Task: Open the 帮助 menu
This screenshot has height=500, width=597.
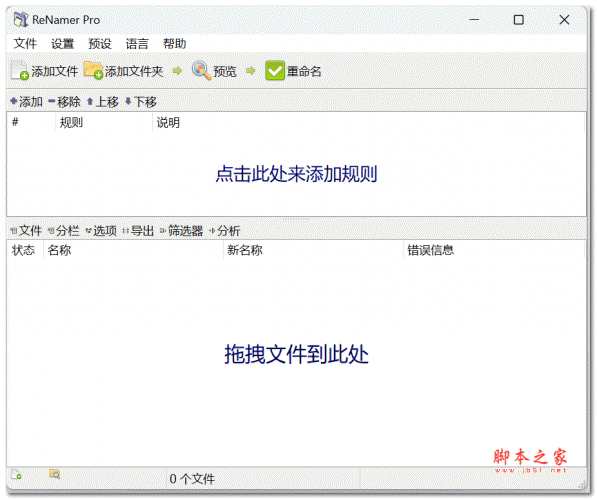Action: click(174, 44)
